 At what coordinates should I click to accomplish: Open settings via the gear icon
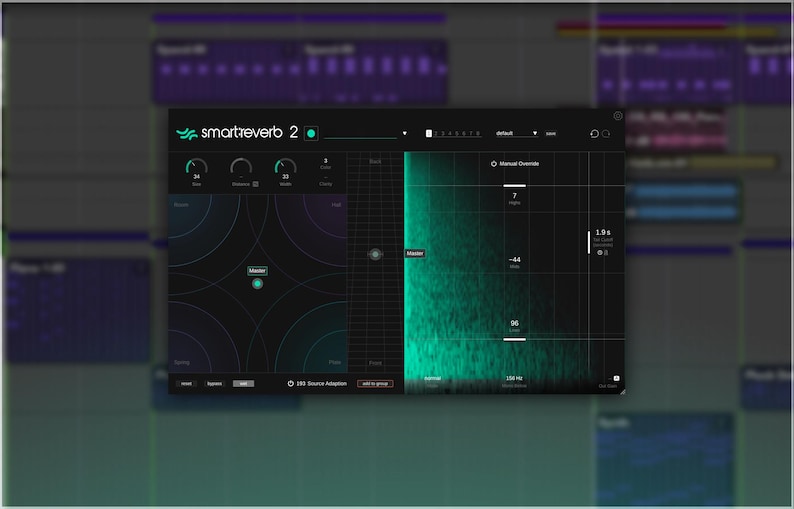click(x=618, y=116)
